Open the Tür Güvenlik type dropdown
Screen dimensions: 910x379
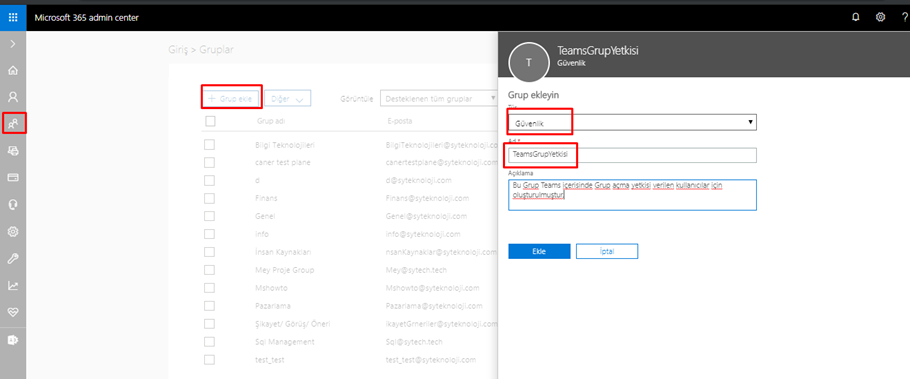633,122
